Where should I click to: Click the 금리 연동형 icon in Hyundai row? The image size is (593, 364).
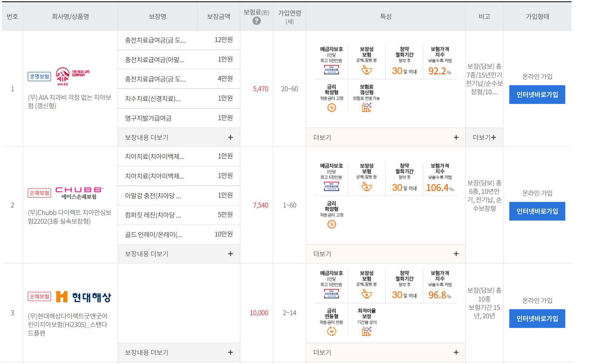click(x=332, y=332)
